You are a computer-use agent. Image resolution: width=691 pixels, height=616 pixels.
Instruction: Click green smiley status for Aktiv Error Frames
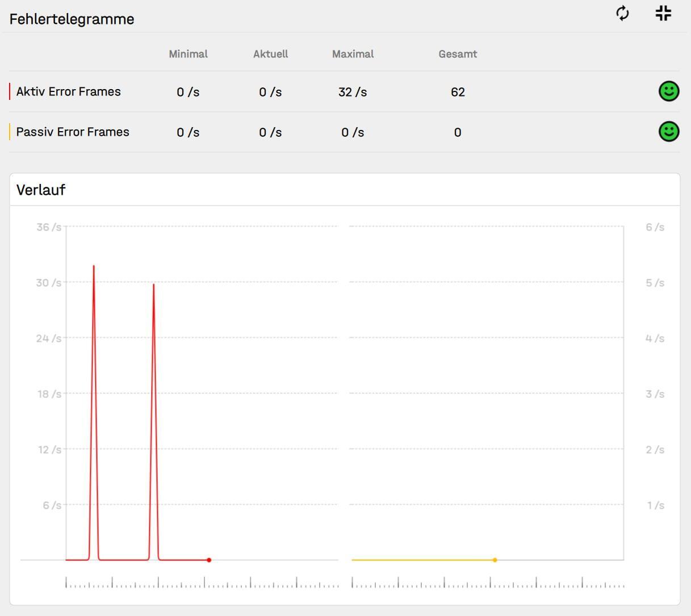tap(668, 91)
